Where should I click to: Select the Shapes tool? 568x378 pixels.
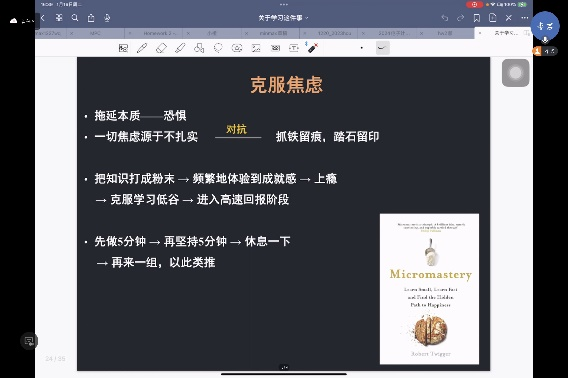(x=199, y=48)
